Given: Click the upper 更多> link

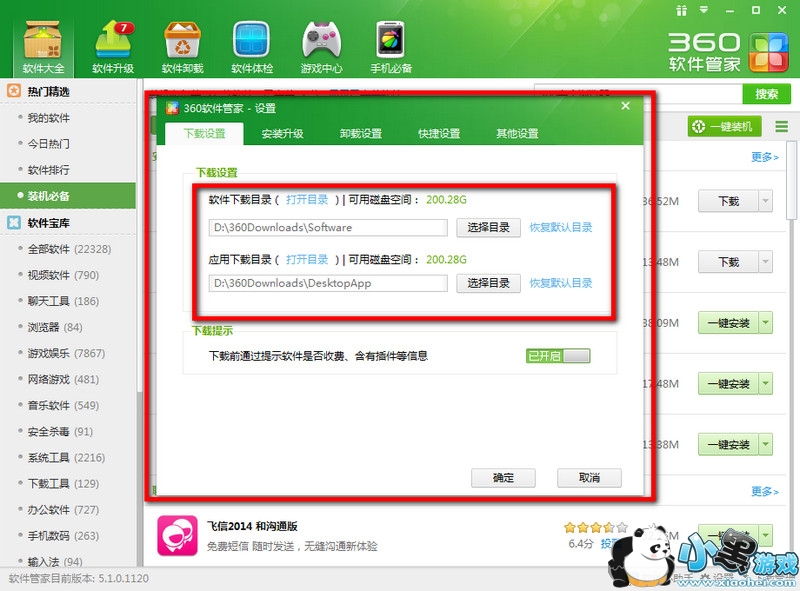Looking at the screenshot, I should 765,157.
